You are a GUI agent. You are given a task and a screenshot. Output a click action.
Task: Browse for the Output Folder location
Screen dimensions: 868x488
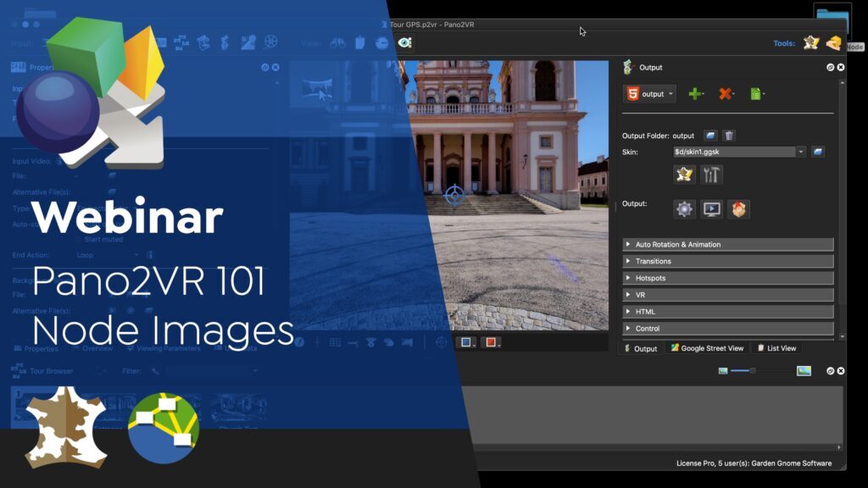pos(710,136)
